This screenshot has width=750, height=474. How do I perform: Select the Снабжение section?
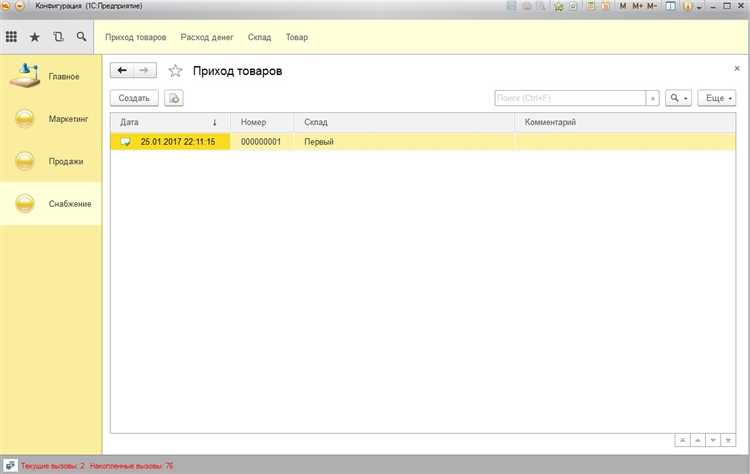[51, 204]
